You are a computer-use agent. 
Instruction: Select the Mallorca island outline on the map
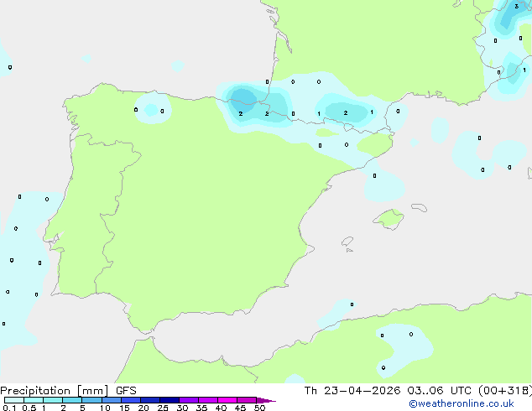click(x=389, y=219)
